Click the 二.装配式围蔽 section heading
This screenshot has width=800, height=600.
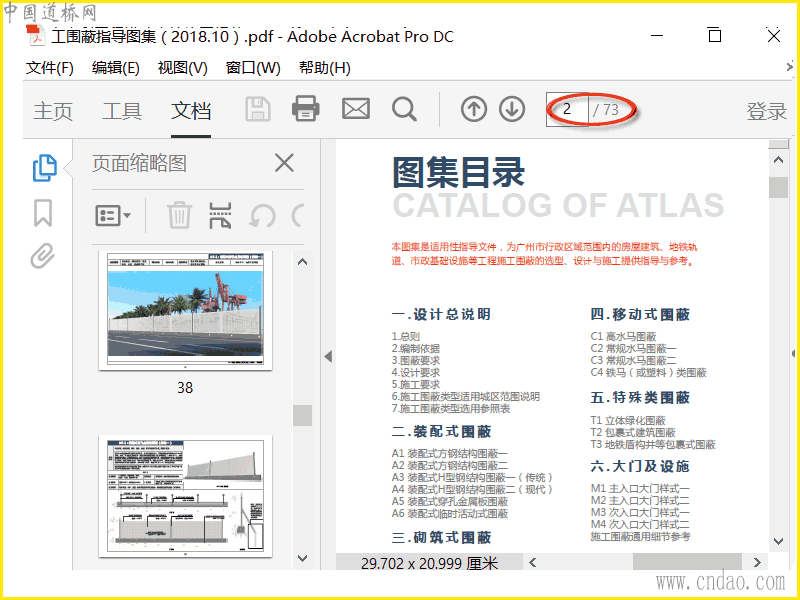(441, 432)
